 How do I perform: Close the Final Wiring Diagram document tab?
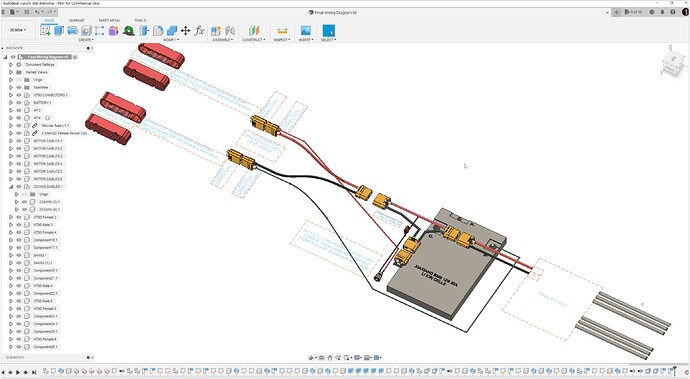(607, 12)
